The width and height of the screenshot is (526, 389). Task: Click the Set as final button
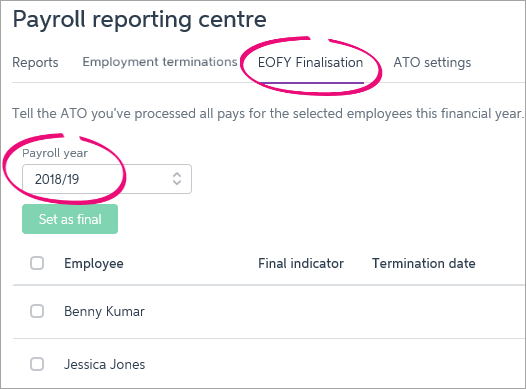pos(70,219)
